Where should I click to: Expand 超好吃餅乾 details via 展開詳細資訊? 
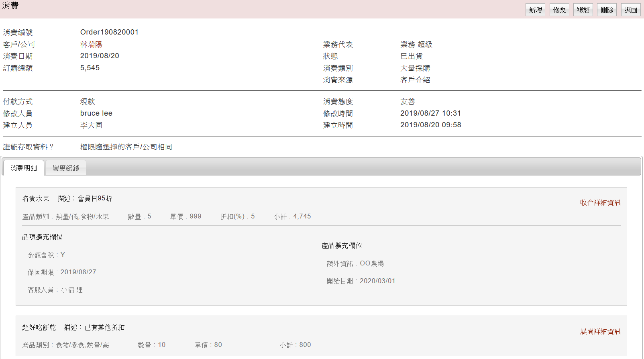(600, 332)
